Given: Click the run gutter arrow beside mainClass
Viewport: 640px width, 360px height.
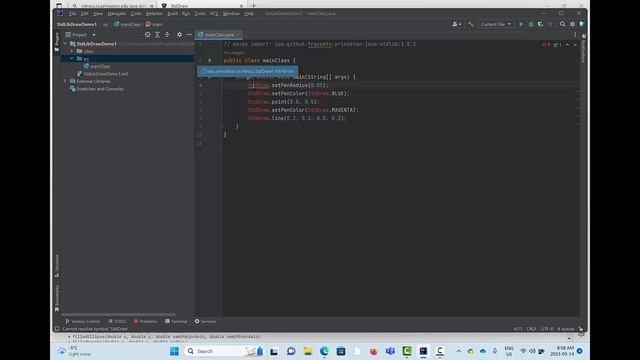Looking at the screenshot, I should pyautogui.click(x=210, y=60).
